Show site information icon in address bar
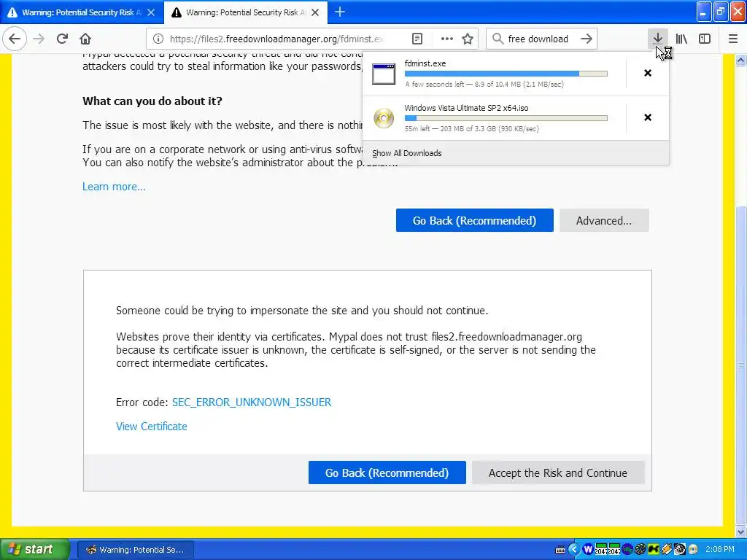This screenshot has width=747, height=560. point(158,39)
